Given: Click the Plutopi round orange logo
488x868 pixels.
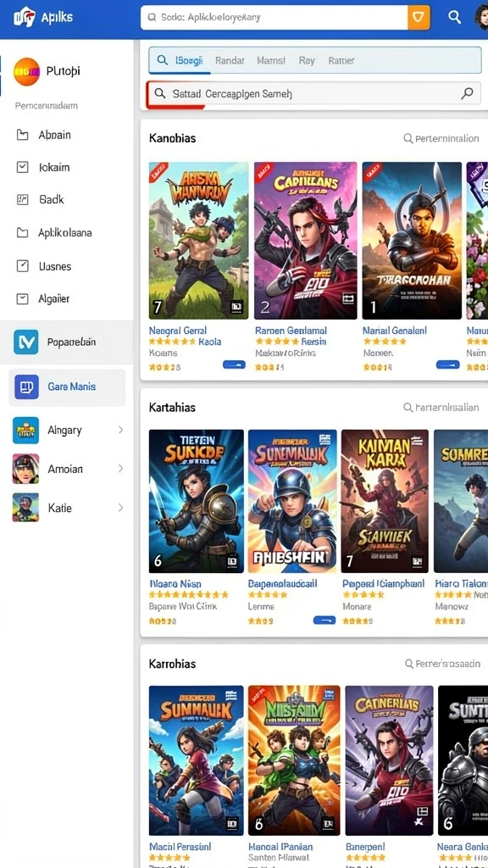Looking at the screenshot, I should click(x=26, y=72).
